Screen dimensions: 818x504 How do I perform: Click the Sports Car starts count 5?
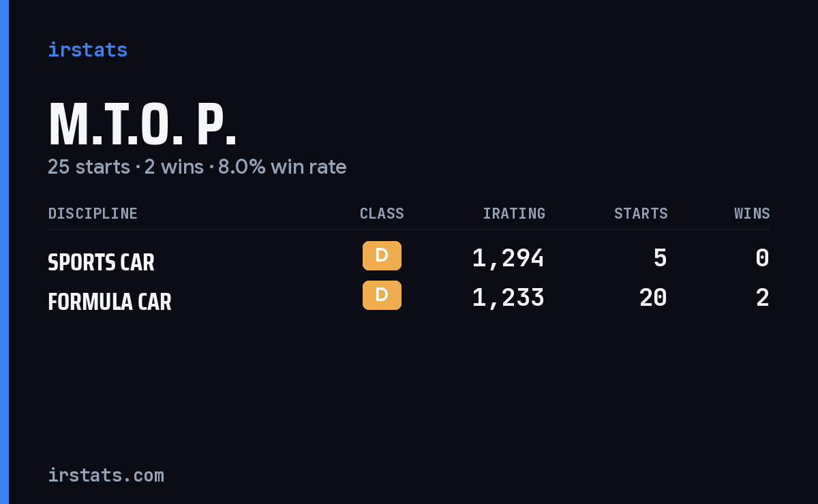[x=660, y=258]
